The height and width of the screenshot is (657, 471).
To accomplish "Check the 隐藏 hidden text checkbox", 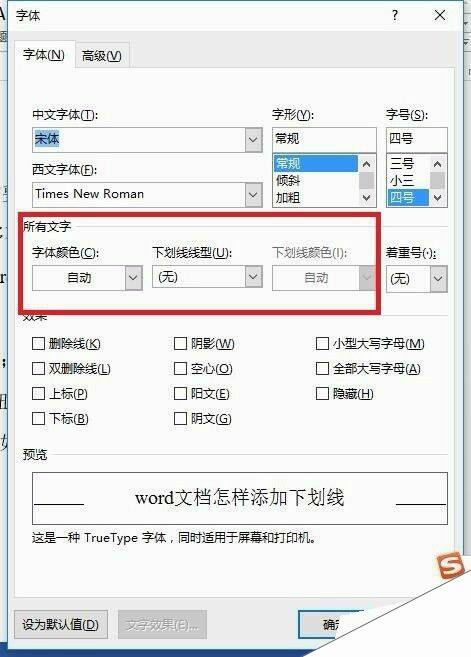I will point(322,393).
